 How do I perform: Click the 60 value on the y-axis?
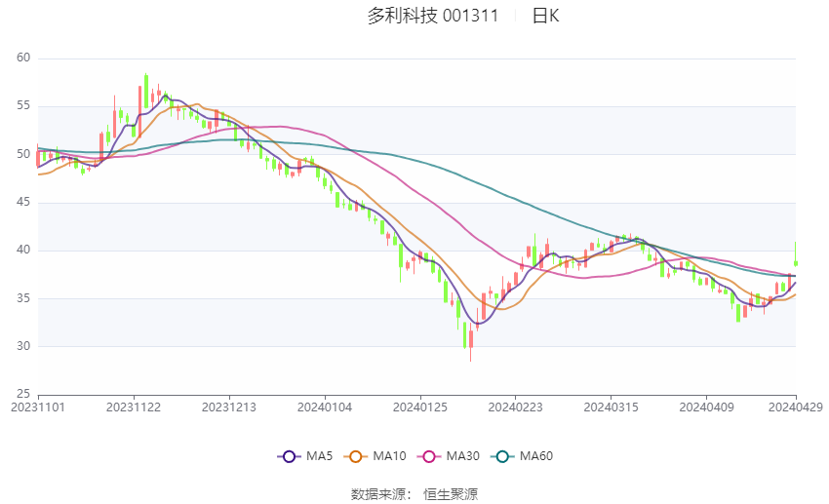tap(23, 58)
